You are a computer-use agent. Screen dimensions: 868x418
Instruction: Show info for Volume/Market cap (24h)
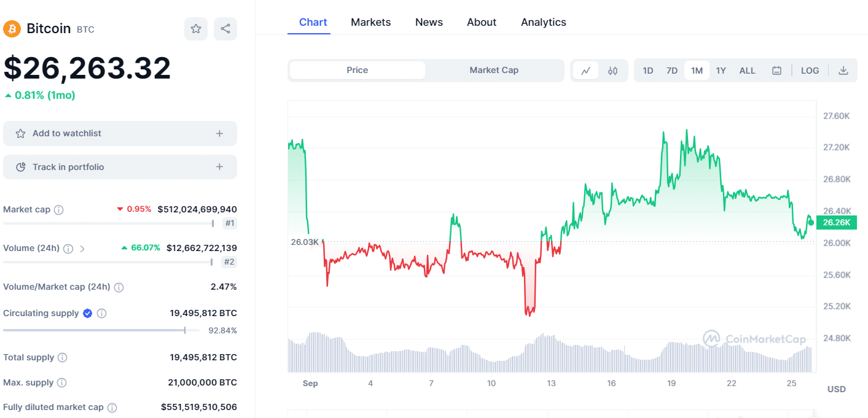click(119, 287)
